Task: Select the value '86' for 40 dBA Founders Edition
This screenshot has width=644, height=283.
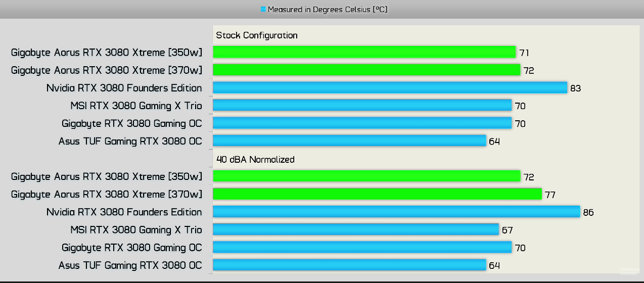Action: [588, 213]
